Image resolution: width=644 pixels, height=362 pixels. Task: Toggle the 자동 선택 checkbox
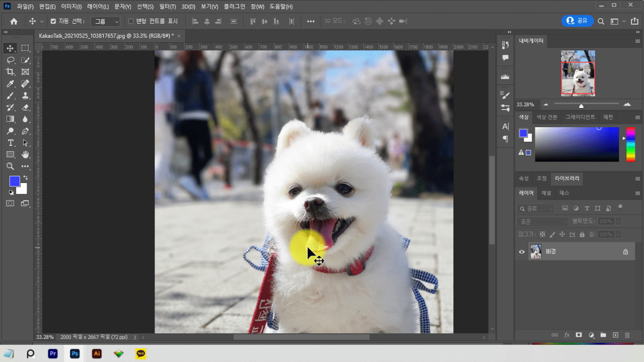click(53, 21)
